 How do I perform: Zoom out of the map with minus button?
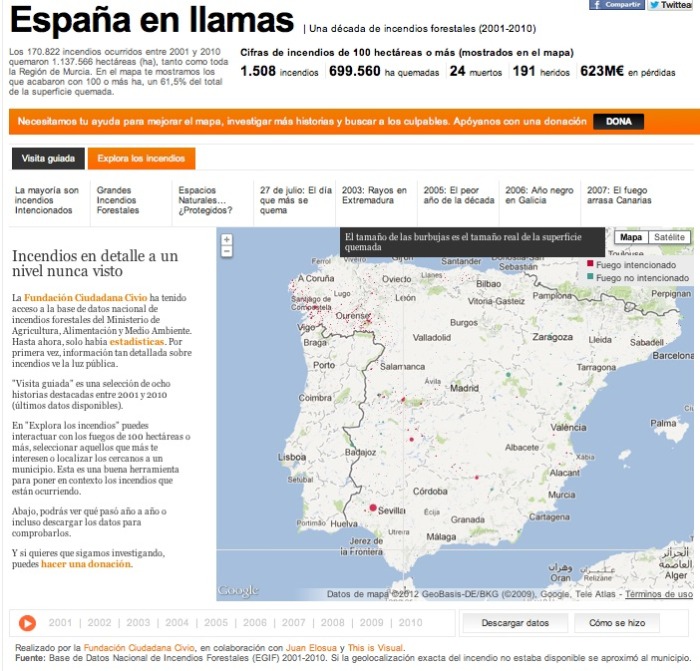227,251
